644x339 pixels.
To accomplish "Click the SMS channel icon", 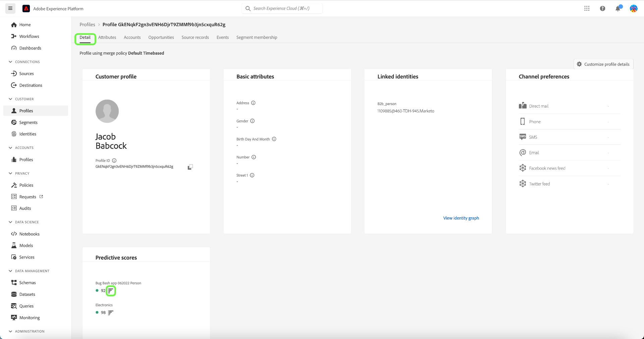I will coord(523,137).
